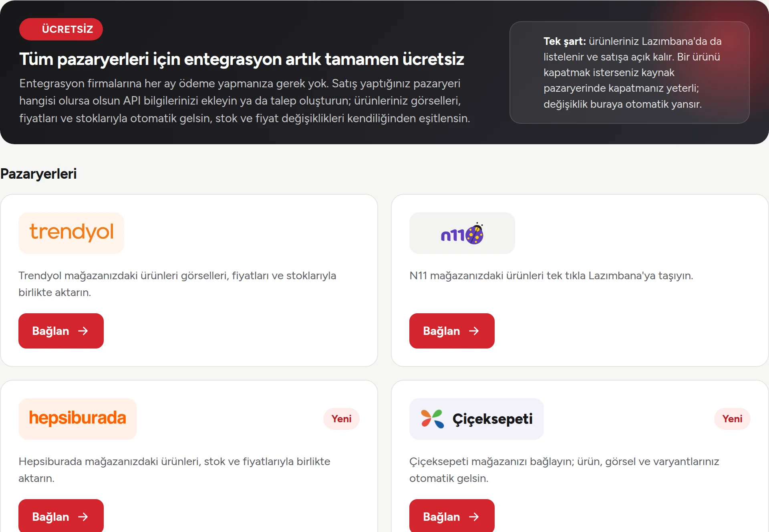Click the n11 ladybug logo
Screen dimensions: 769x532
point(462,233)
